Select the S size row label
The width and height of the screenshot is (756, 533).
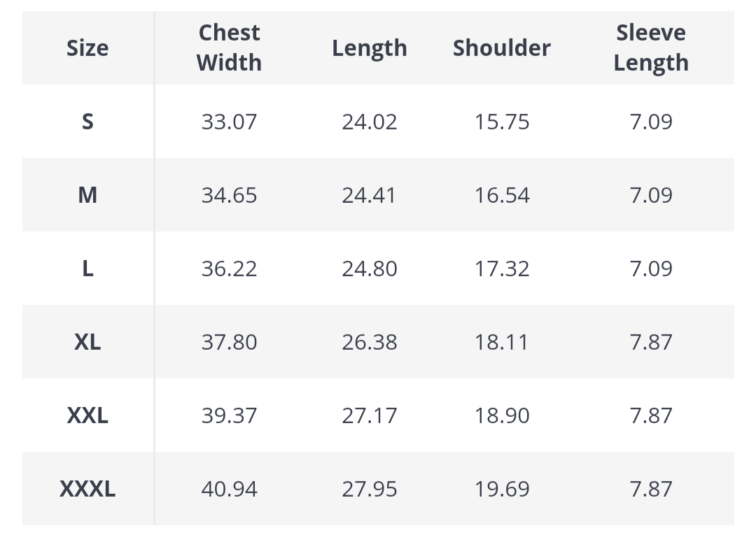(x=87, y=122)
